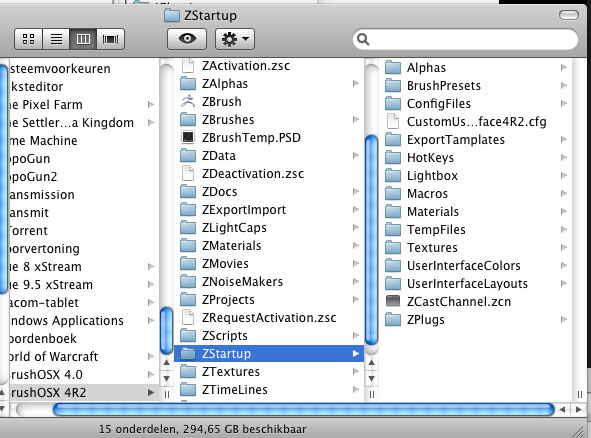Select the ZRequestActivation.zsc file icon

coord(188,317)
